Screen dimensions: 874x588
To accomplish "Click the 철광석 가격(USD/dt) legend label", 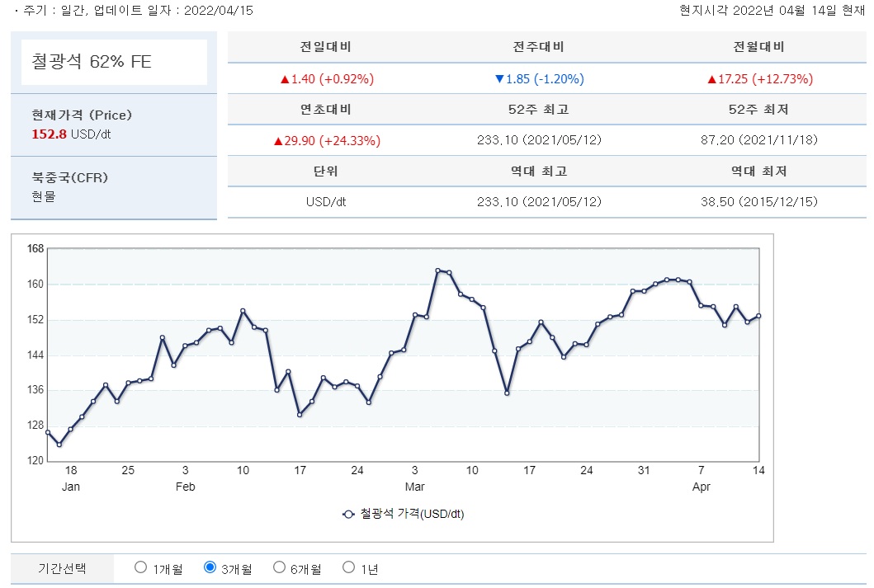I will [x=412, y=514].
